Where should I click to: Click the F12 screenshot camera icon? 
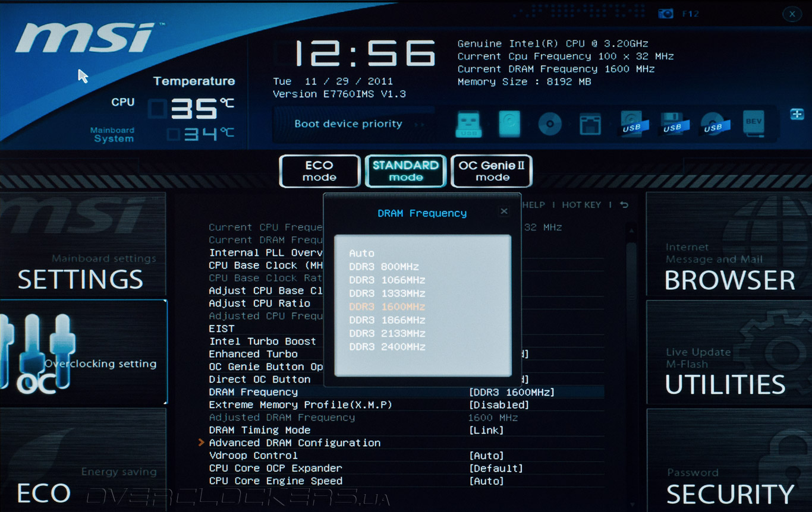coord(665,14)
